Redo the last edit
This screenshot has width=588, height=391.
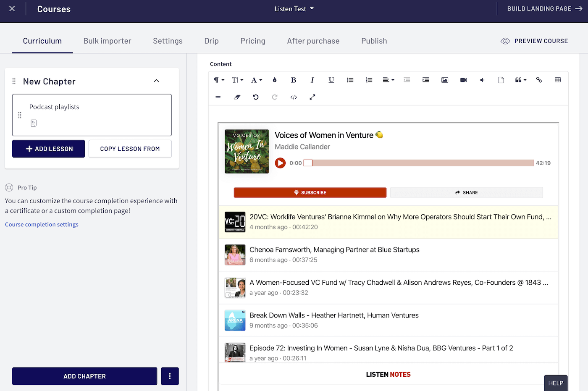point(275,97)
